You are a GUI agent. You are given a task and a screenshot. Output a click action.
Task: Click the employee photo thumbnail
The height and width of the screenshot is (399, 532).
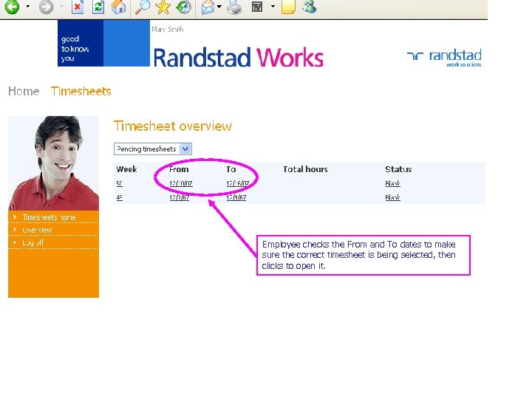coord(54,163)
